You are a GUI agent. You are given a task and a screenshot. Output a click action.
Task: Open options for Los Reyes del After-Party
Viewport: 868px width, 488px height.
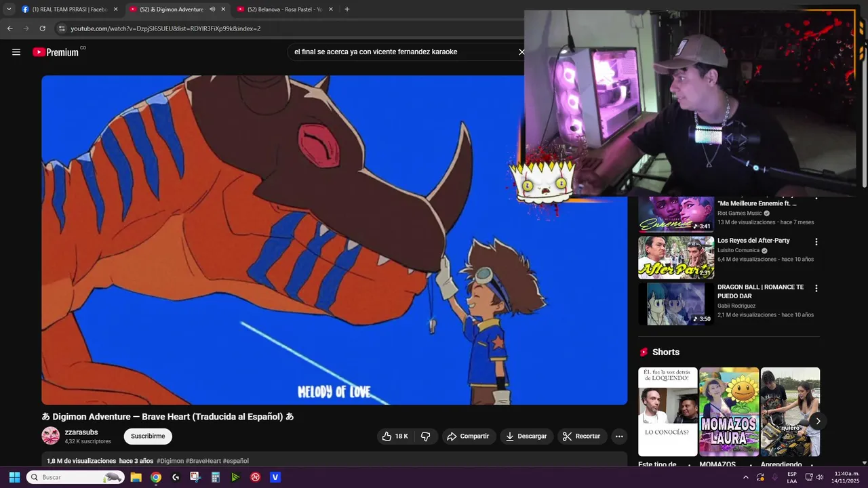[x=816, y=242]
